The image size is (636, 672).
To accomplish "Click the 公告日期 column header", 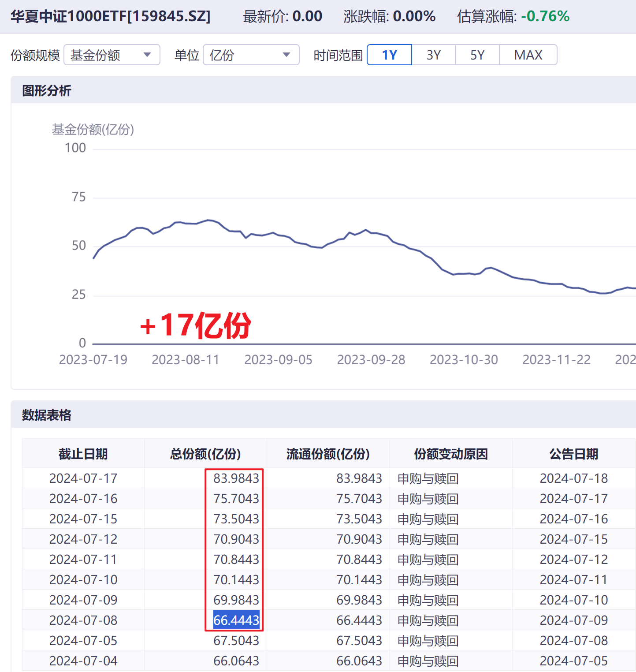I will [573, 454].
